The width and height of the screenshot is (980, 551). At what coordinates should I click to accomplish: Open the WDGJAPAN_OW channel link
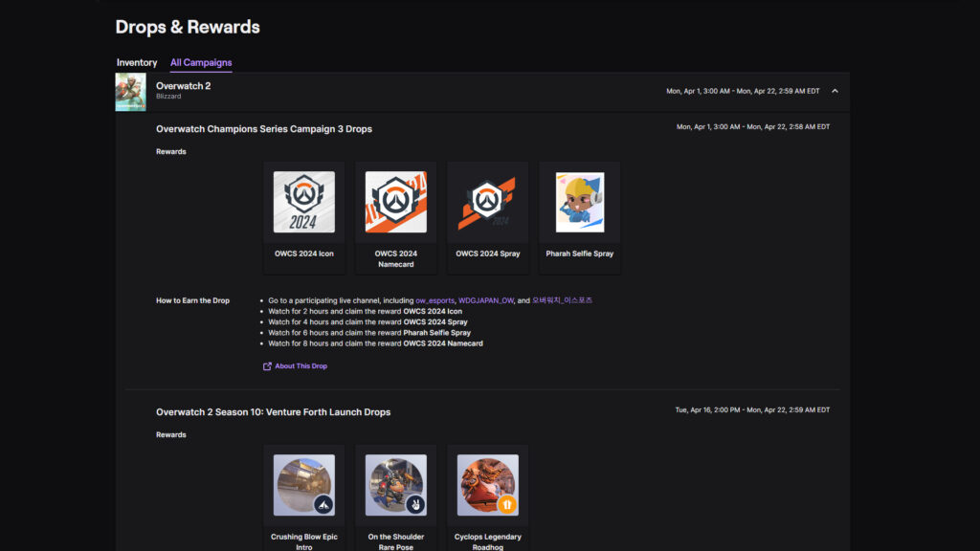(x=485, y=299)
